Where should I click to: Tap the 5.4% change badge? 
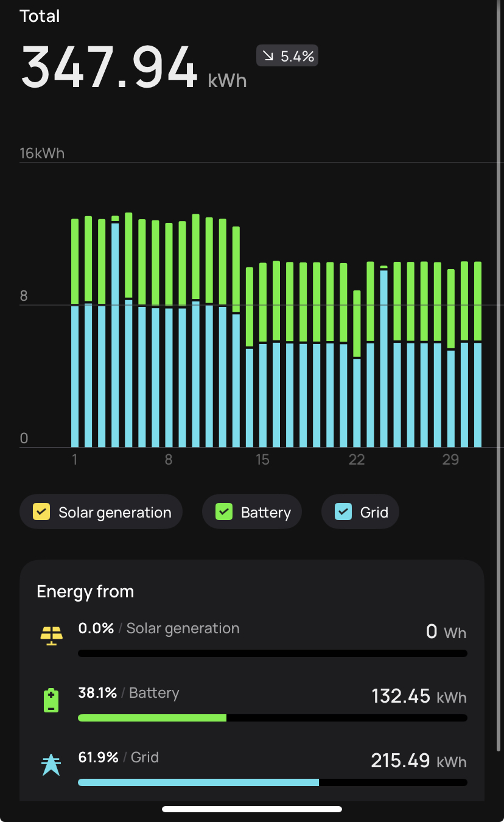click(287, 57)
